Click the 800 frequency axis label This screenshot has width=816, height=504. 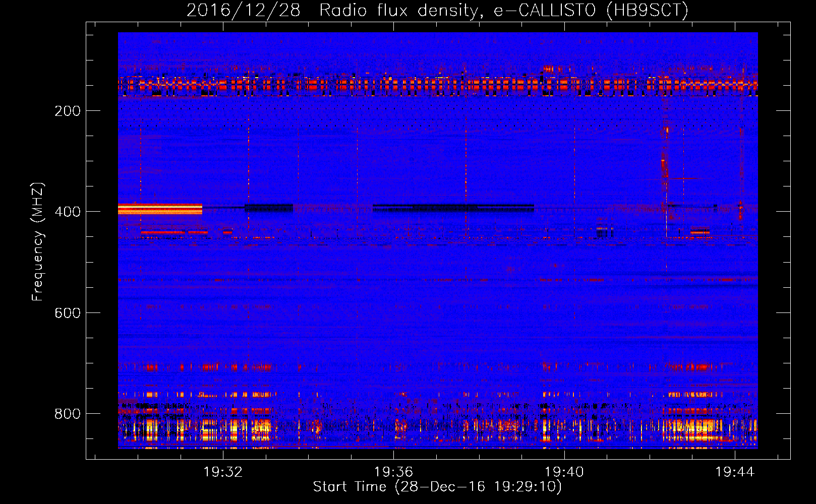[68, 414]
